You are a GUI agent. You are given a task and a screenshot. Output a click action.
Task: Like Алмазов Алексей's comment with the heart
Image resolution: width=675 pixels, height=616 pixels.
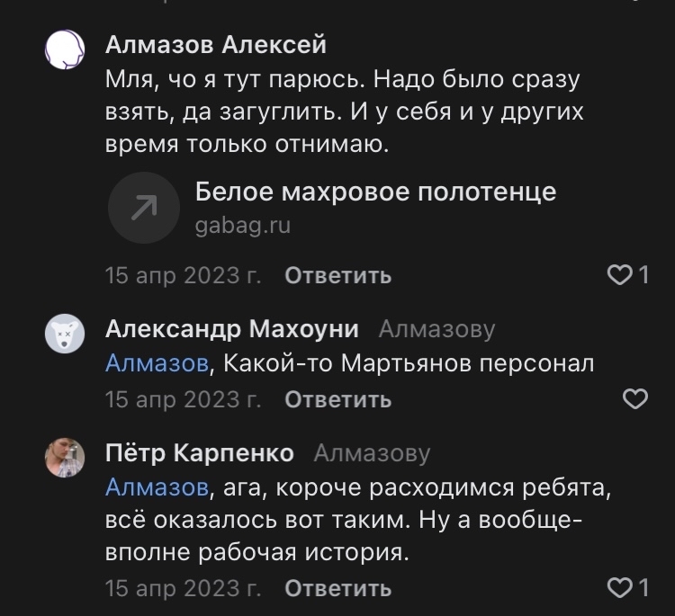coord(621,275)
